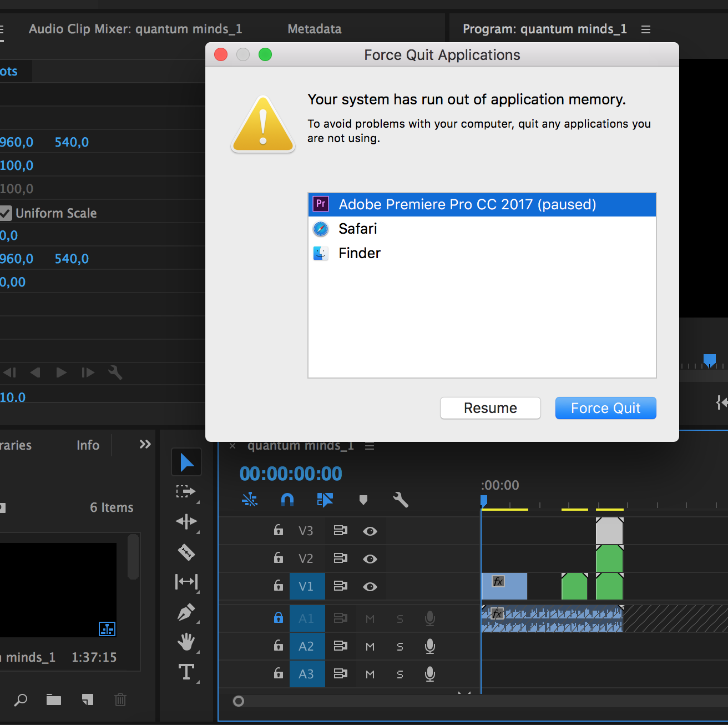Click the program monitor blue playhead
728x725 pixels.
tap(710, 360)
